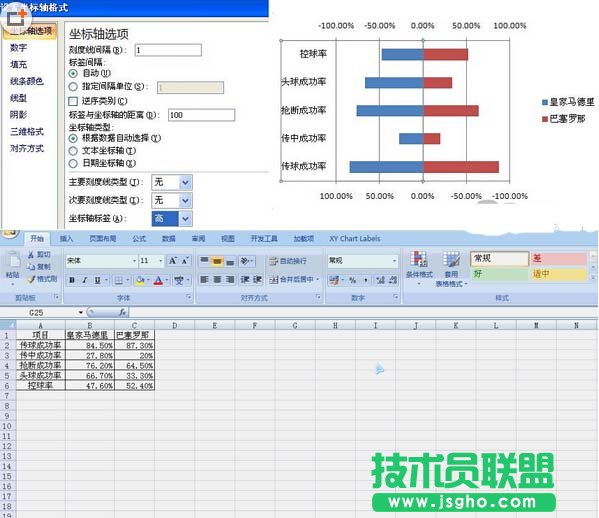Switch to the 页面布局 ribbon tab
Image resolution: width=599 pixels, height=518 pixels.
coord(102,239)
